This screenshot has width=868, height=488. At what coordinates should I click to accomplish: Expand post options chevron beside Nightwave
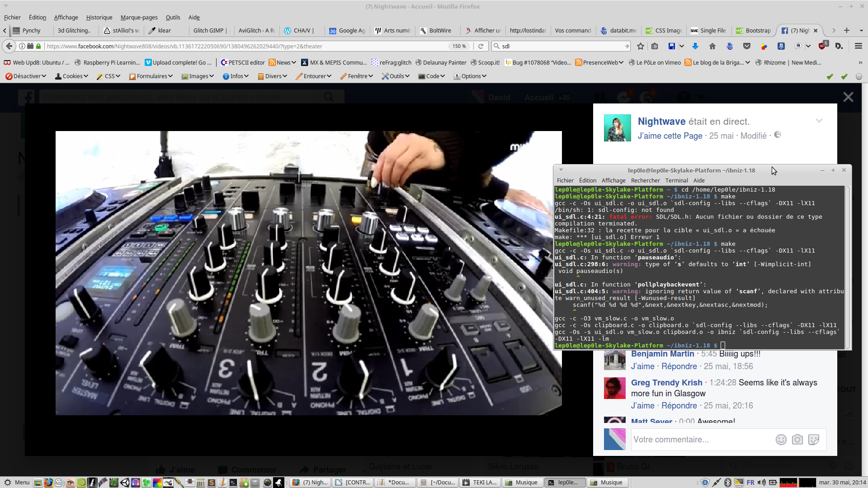(x=819, y=121)
